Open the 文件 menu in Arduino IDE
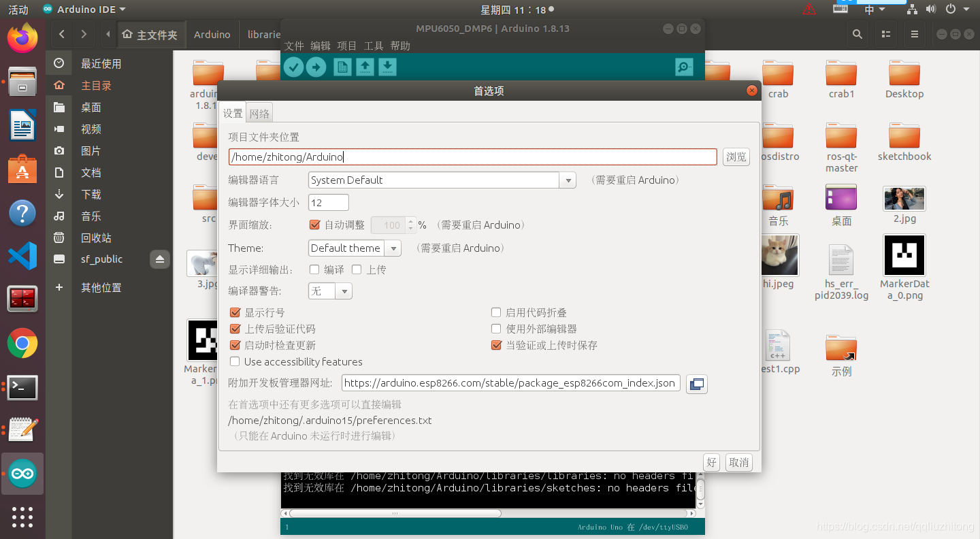The width and height of the screenshot is (980, 539). point(293,45)
